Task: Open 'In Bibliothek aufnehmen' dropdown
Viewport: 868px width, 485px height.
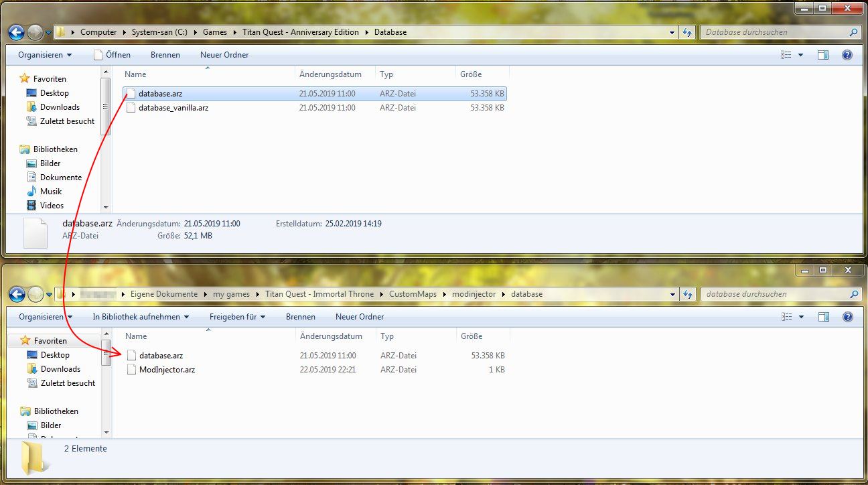Action: (141, 317)
